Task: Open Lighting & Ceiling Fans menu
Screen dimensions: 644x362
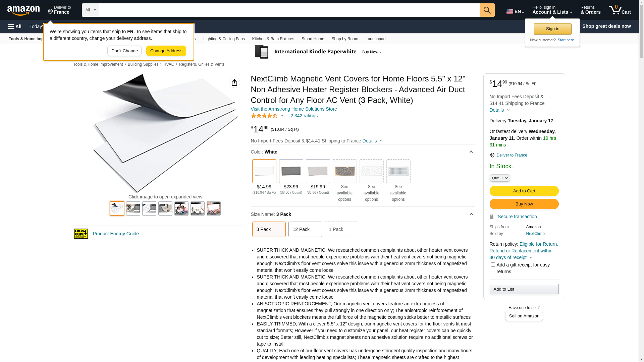Action: 224,39
